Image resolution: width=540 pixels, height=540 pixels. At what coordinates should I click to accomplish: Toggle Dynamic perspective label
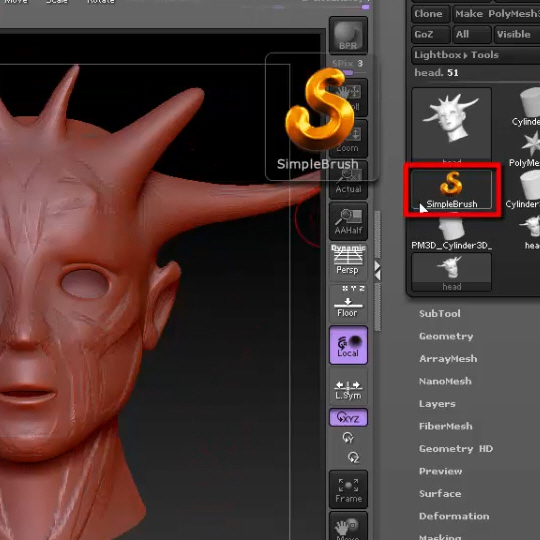[348, 248]
